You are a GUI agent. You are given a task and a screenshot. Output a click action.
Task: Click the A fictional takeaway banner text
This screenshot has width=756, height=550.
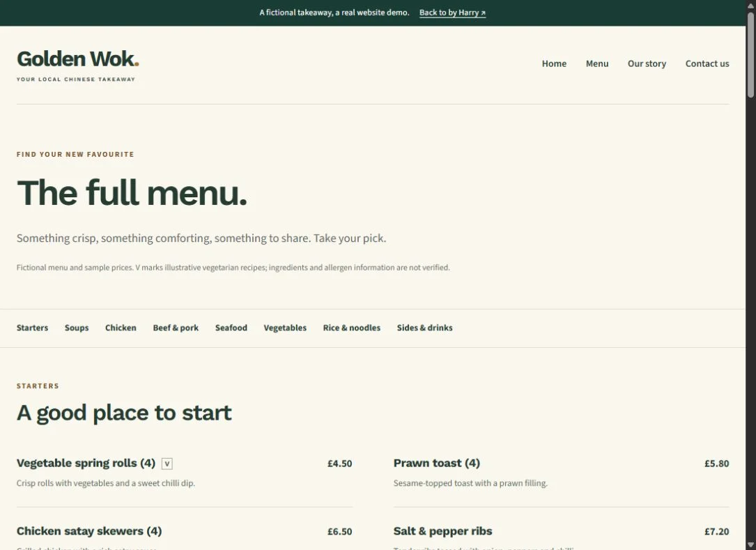[x=334, y=13]
